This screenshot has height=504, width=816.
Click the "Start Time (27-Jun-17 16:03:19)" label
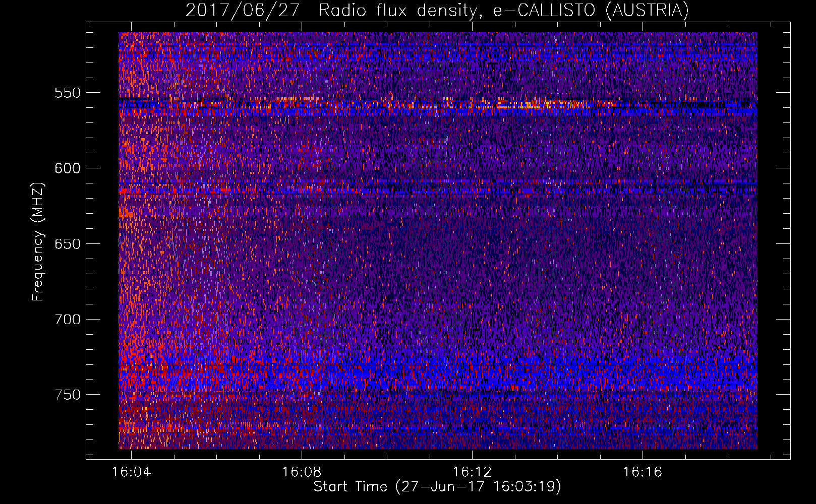coord(437,487)
